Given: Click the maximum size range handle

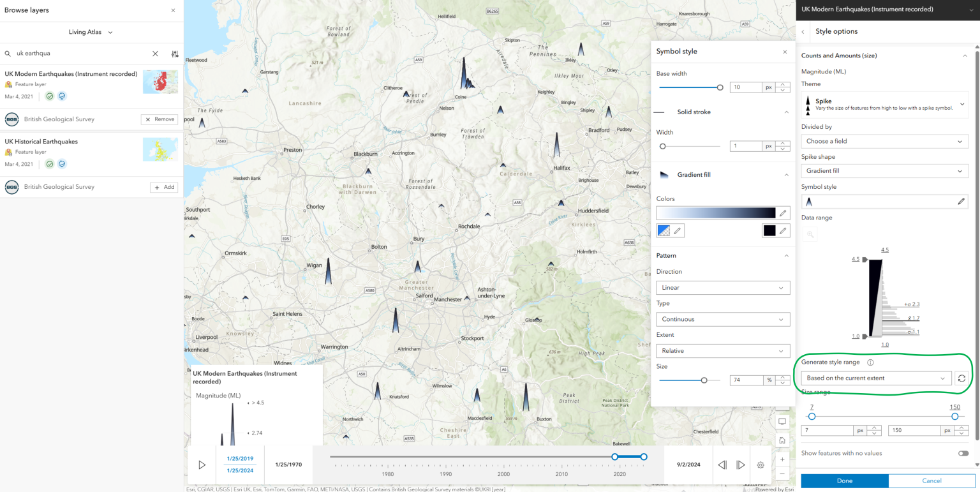Looking at the screenshot, I should (x=955, y=416).
